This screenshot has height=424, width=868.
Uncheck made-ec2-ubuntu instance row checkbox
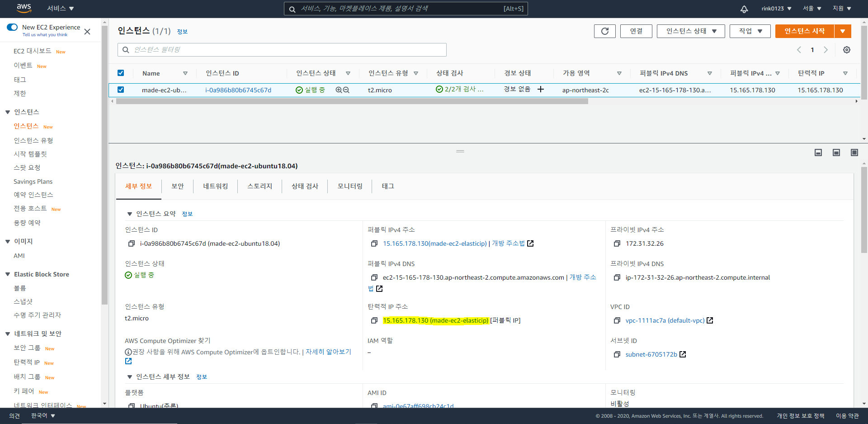click(x=121, y=90)
